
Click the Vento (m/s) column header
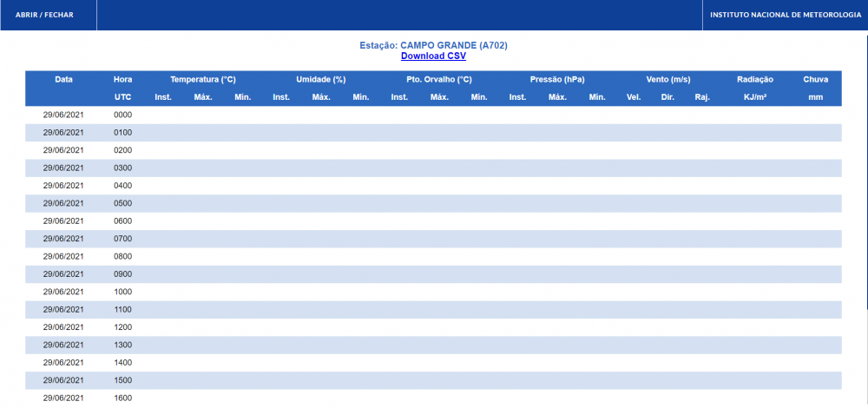click(x=668, y=79)
